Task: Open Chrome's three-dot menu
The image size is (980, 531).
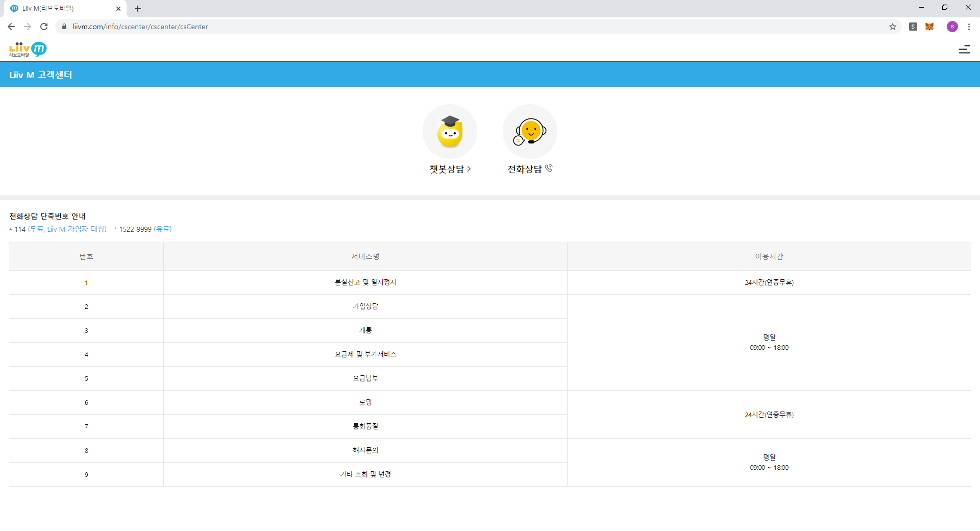Action: (969, 27)
